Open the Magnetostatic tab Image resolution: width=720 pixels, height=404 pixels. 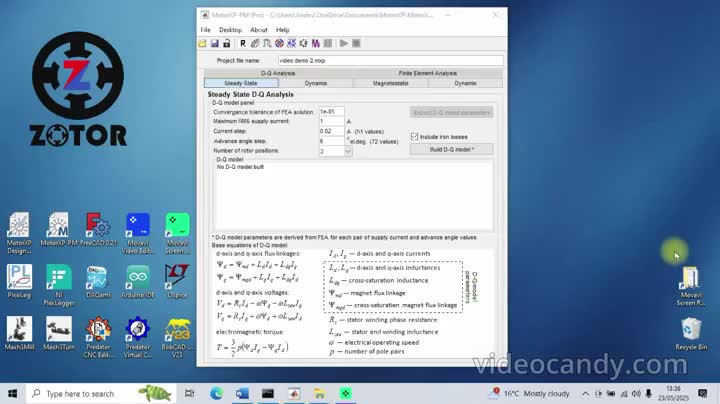pyautogui.click(x=390, y=83)
